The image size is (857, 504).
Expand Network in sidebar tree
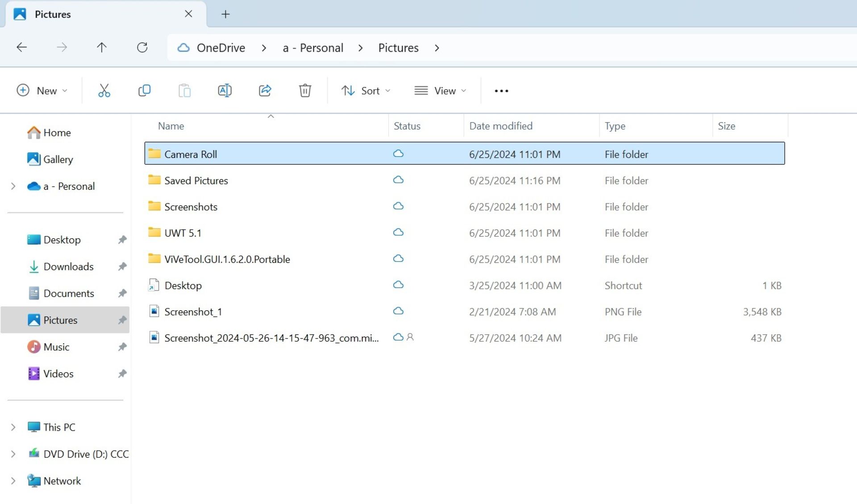click(x=13, y=480)
